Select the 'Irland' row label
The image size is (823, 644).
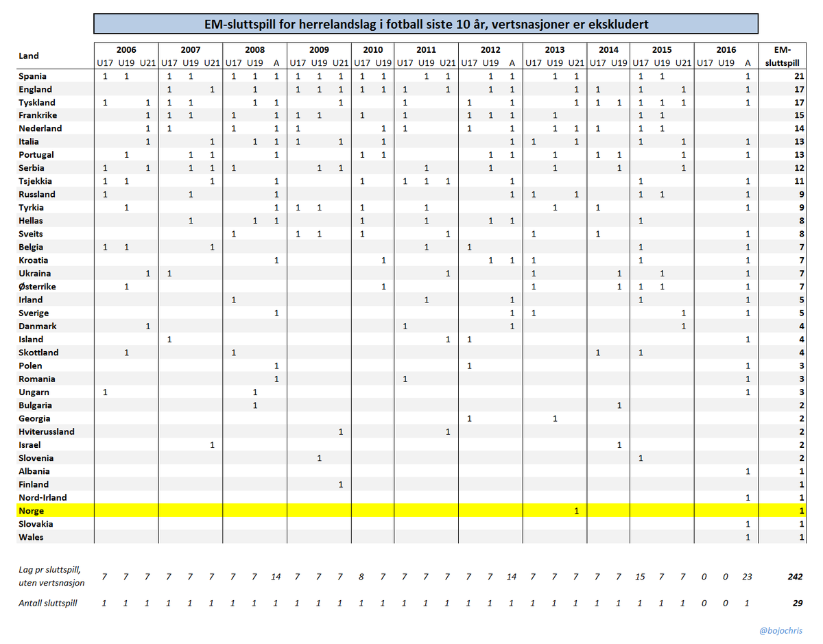coord(30,300)
